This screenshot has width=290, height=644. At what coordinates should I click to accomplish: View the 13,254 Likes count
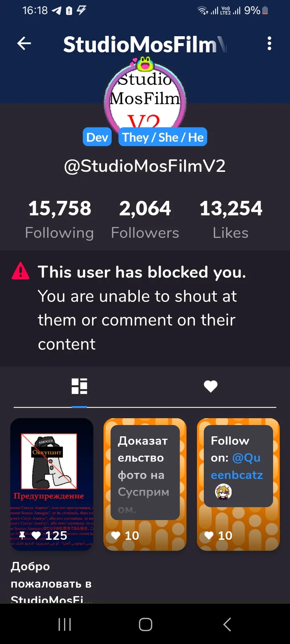(x=231, y=219)
